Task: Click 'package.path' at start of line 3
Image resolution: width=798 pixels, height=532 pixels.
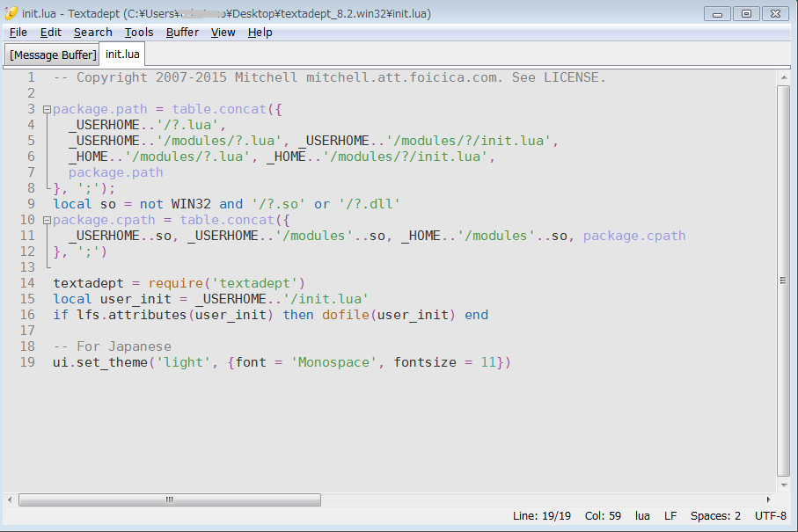Action: pyautogui.click(x=100, y=109)
